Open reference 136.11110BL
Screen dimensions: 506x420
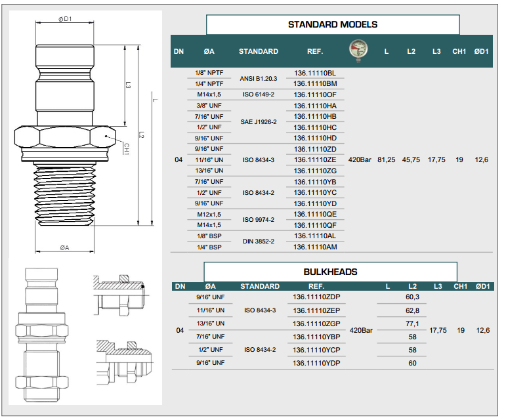314,73
